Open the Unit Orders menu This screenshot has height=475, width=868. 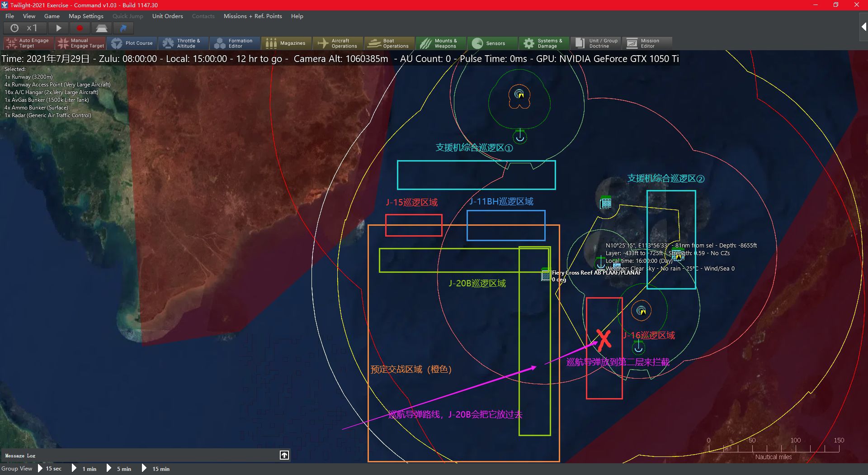167,16
